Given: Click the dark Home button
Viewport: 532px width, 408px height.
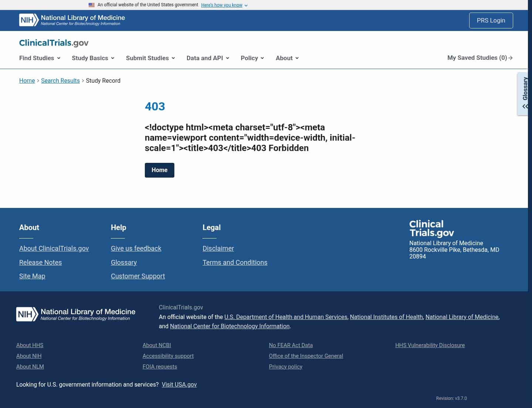Looking at the screenshot, I should [x=160, y=170].
